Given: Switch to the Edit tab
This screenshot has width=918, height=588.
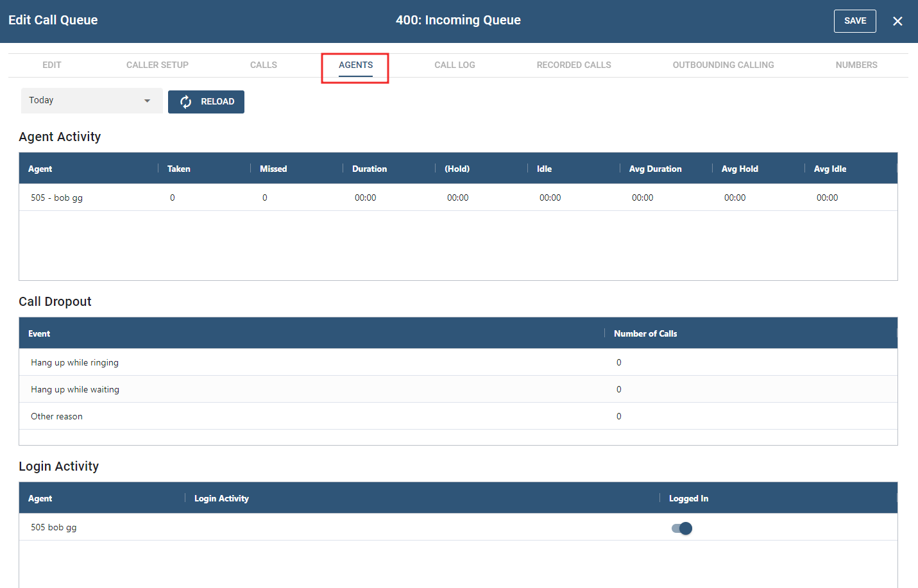Looking at the screenshot, I should point(52,65).
